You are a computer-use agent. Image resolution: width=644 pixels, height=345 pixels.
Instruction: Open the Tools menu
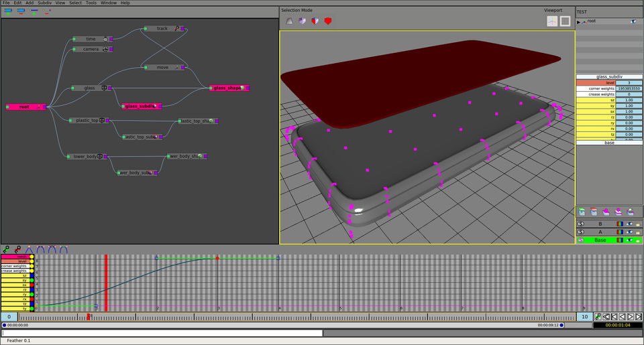tap(91, 3)
